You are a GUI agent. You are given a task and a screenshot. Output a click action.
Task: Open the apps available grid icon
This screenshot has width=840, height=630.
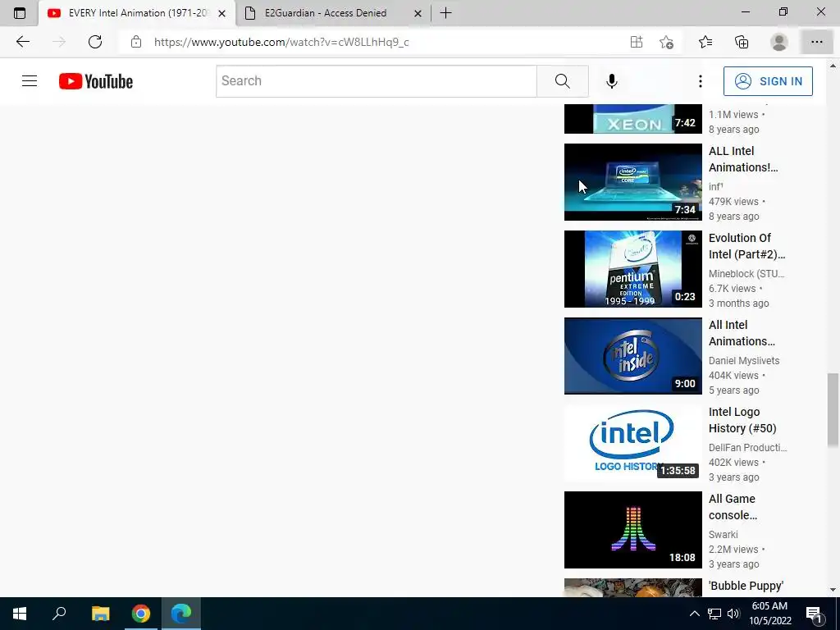(636, 42)
